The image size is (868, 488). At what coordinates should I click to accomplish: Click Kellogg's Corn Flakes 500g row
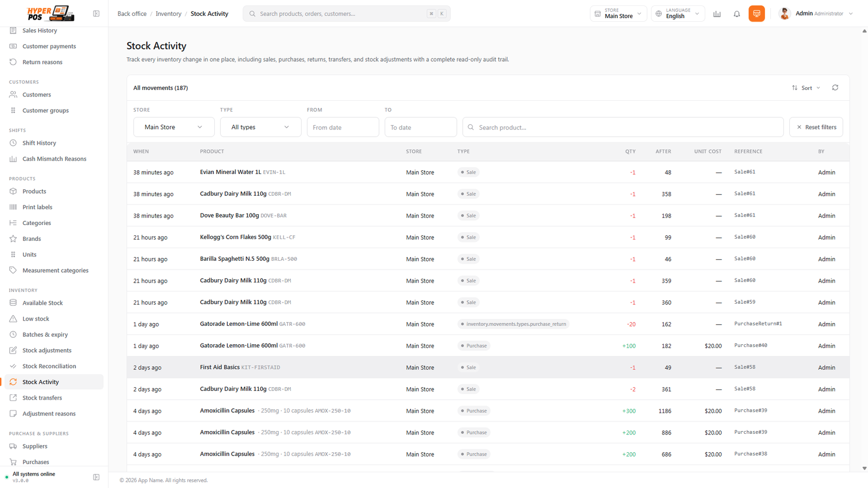pyautogui.click(x=488, y=237)
